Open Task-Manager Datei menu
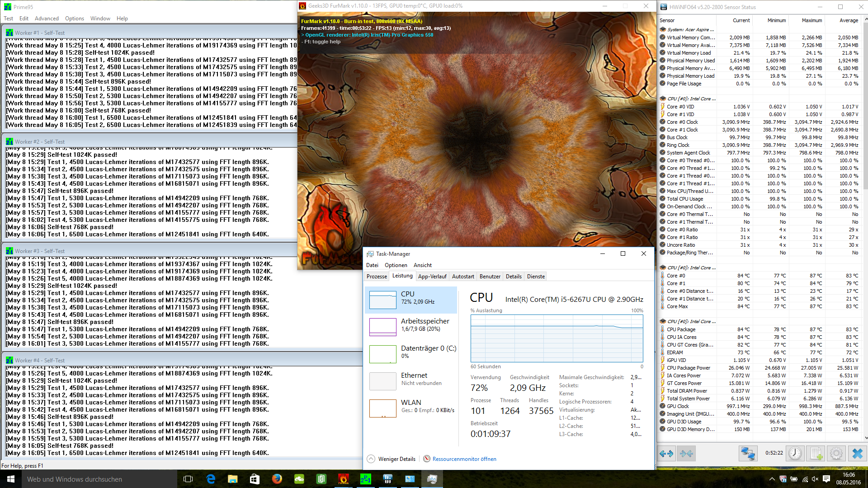Image resolution: width=868 pixels, height=488 pixels. pyautogui.click(x=372, y=265)
